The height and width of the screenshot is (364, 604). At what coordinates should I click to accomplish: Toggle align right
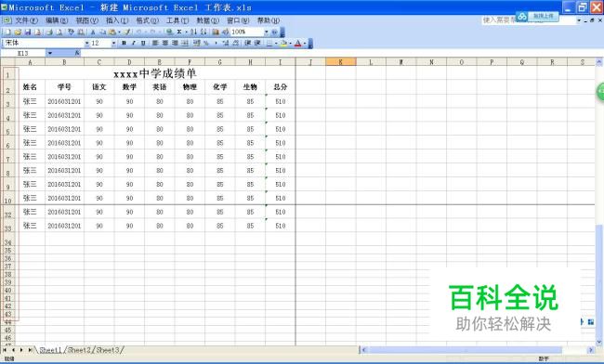[x=175, y=43]
